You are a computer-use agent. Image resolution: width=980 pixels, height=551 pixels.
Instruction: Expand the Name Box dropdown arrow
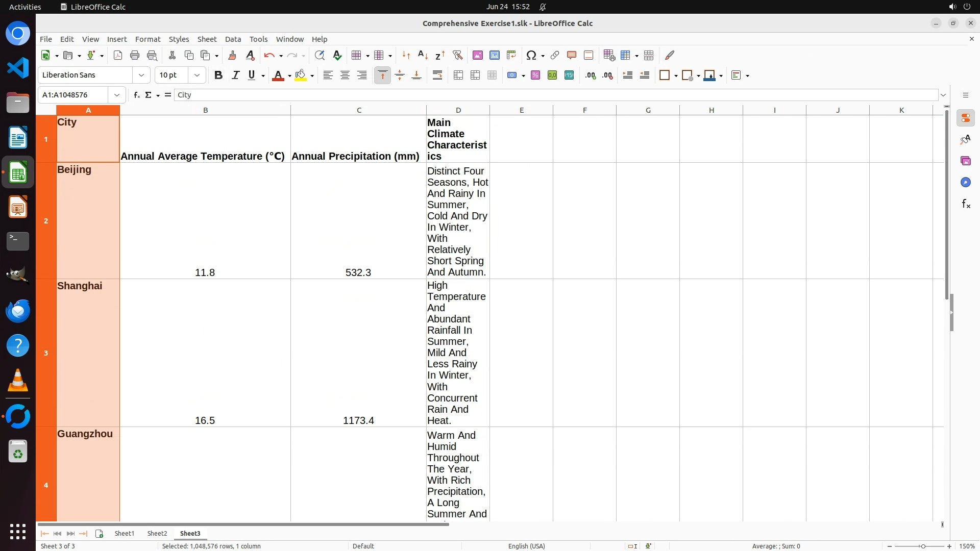pos(117,95)
